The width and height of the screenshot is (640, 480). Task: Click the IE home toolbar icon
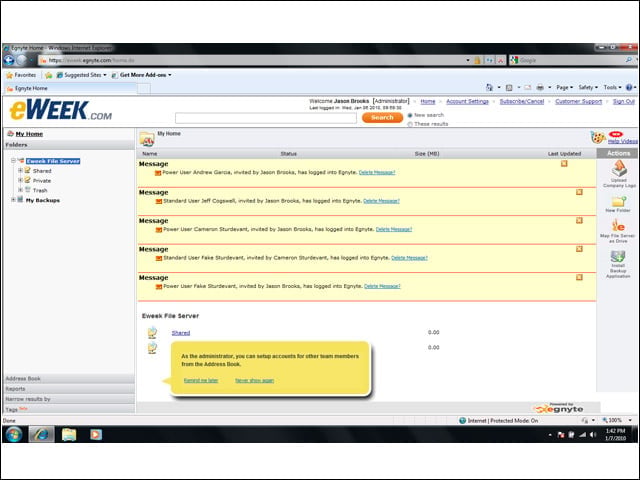coord(489,87)
